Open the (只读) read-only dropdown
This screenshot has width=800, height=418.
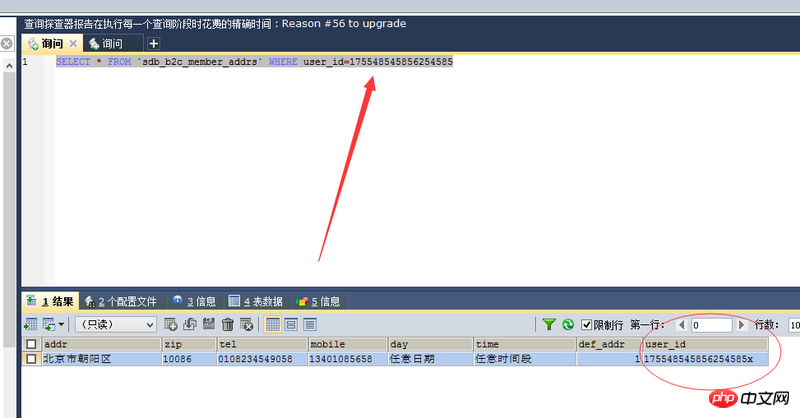(116, 325)
